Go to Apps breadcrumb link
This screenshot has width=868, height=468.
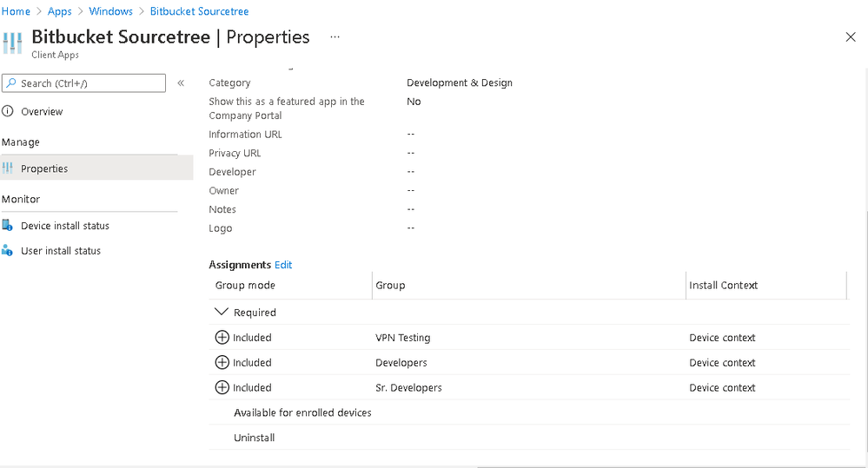60,11
